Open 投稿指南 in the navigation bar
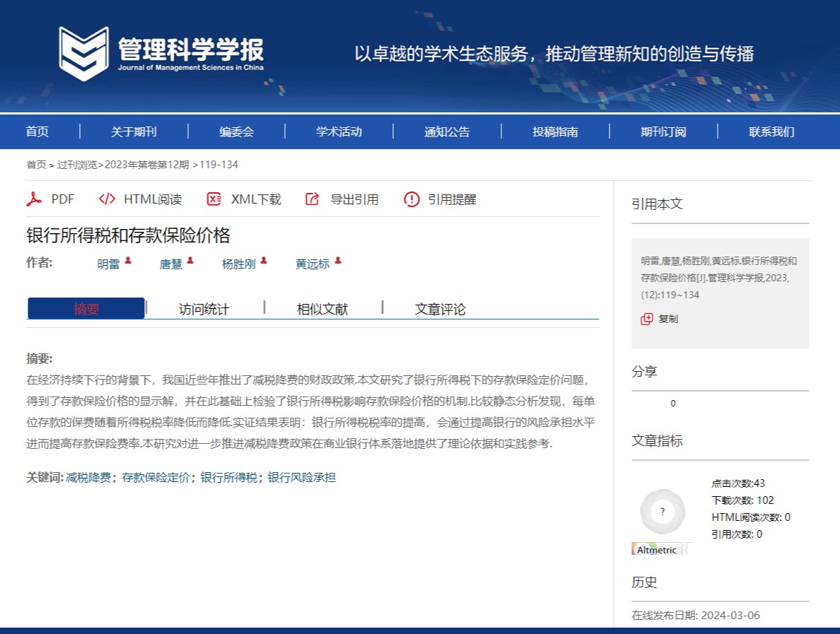 coord(555,131)
